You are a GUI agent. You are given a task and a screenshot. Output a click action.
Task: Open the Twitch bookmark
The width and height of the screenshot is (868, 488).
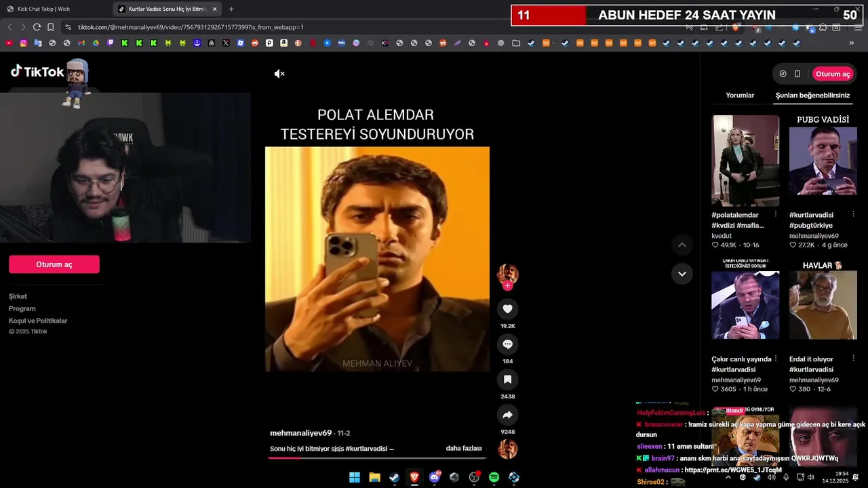111,43
